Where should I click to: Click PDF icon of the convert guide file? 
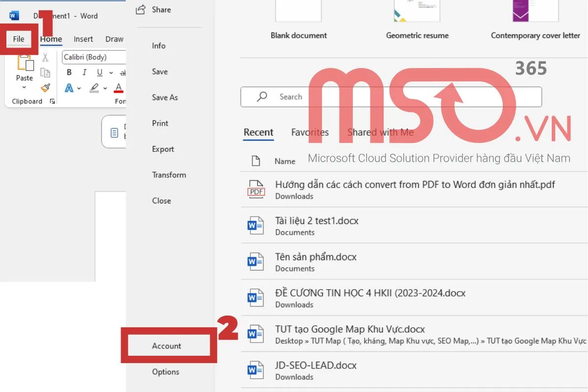click(256, 190)
